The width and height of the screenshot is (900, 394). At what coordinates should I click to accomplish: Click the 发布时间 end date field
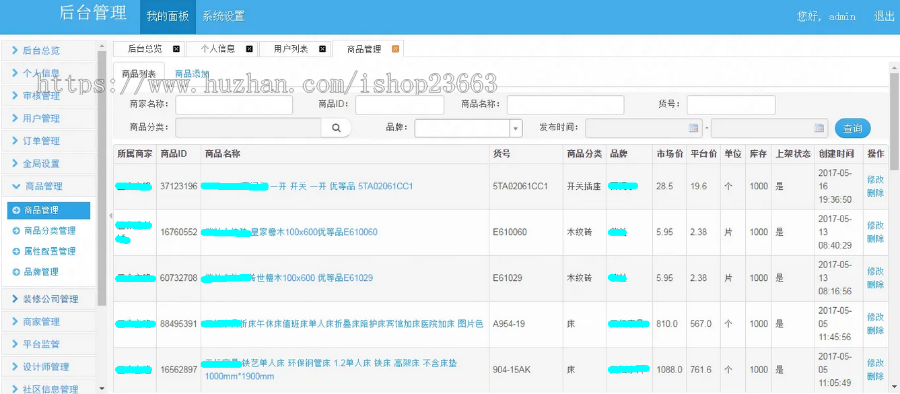coord(769,128)
